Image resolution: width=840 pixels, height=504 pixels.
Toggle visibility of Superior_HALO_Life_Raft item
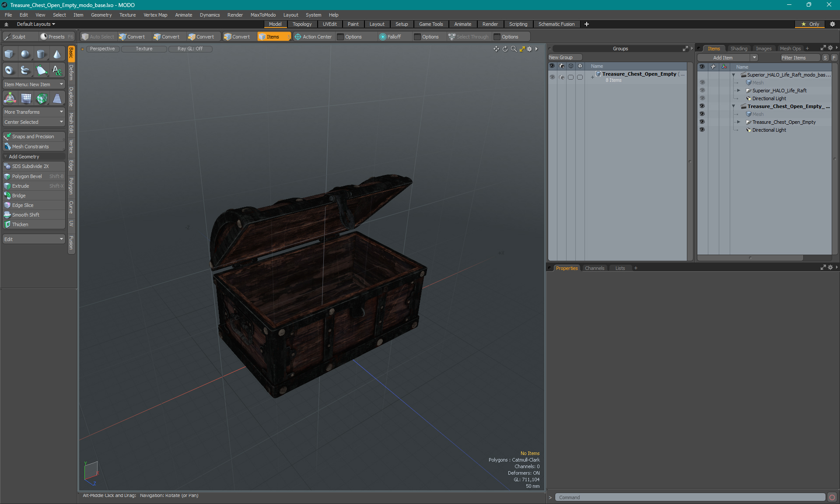pyautogui.click(x=702, y=91)
